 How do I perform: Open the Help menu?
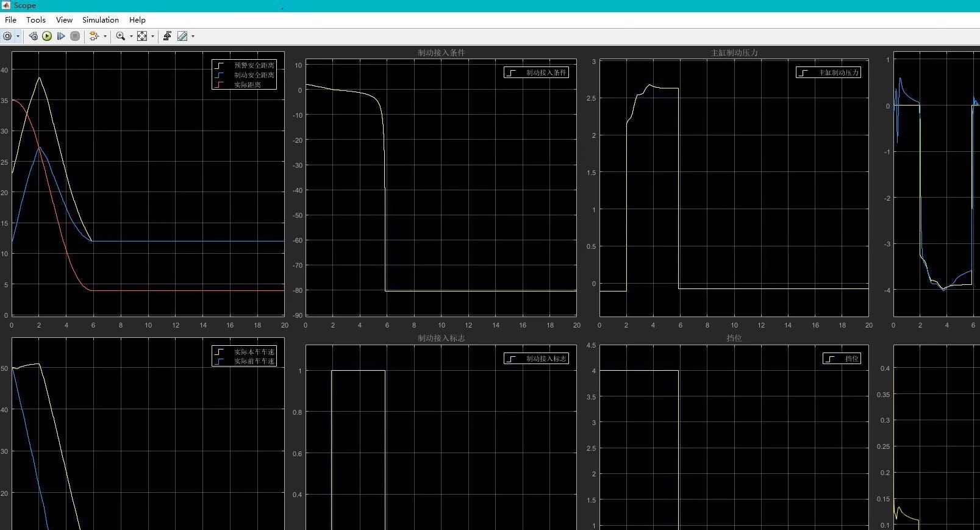click(137, 20)
